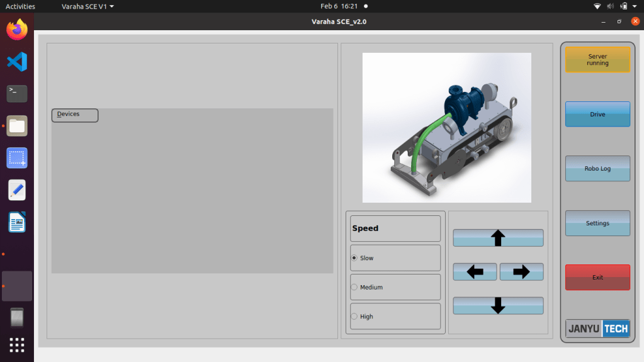Choose the High speed radio button
Screen dimensions: 644x362
tap(354, 317)
